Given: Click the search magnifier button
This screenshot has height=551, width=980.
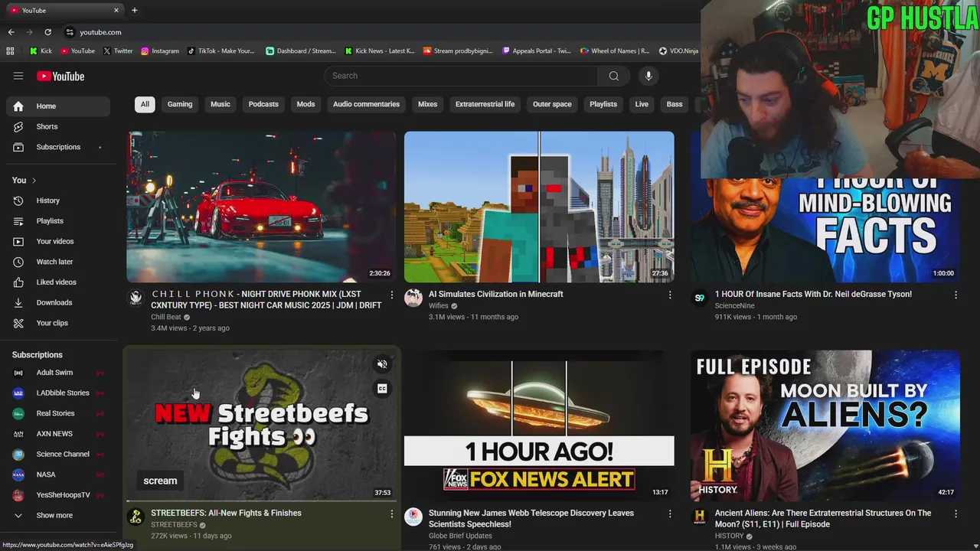Looking at the screenshot, I should pos(613,76).
